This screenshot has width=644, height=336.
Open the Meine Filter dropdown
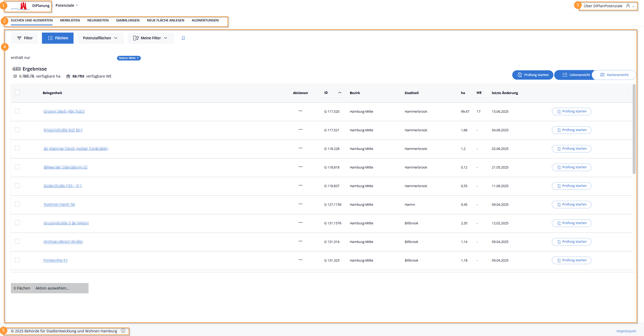(x=151, y=38)
